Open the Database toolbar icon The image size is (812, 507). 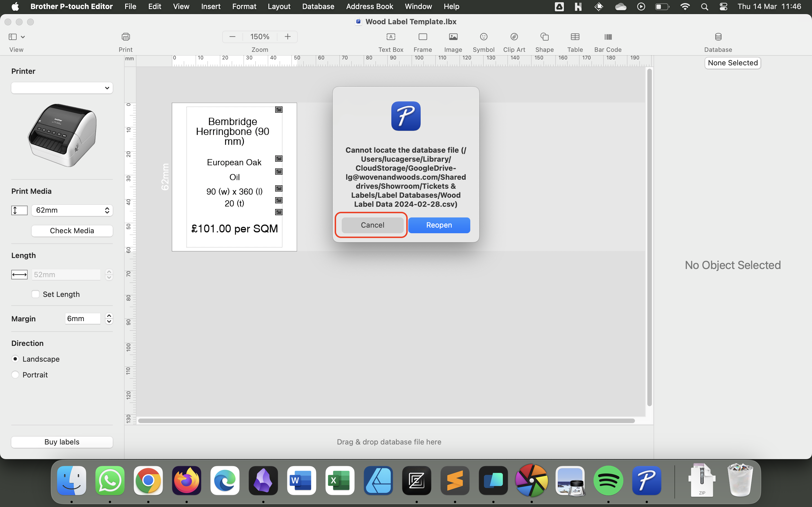[718, 37]
